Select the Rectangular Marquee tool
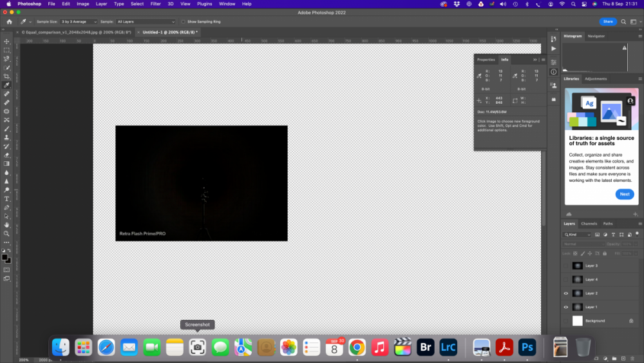644x363 pixels. click(6, 50)
